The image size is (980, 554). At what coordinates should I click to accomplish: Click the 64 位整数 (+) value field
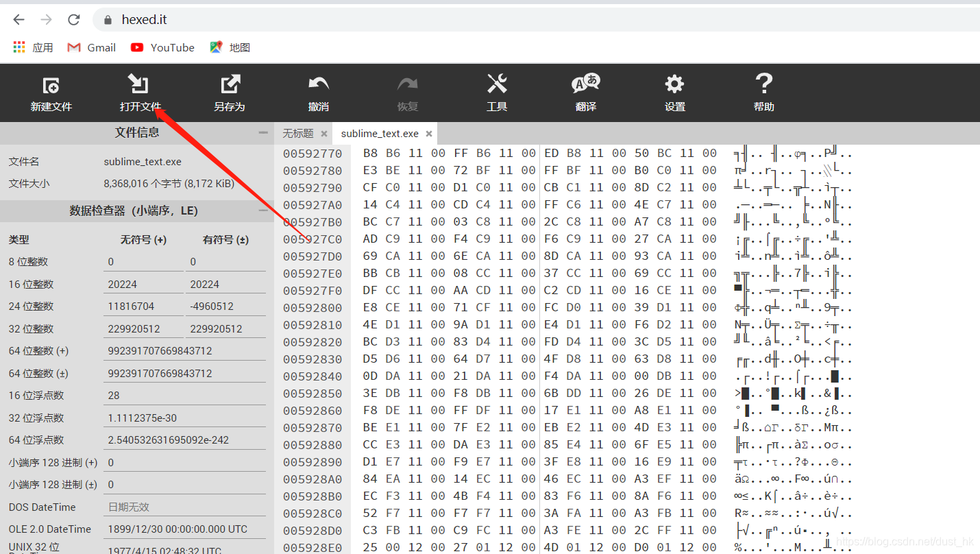184,351
